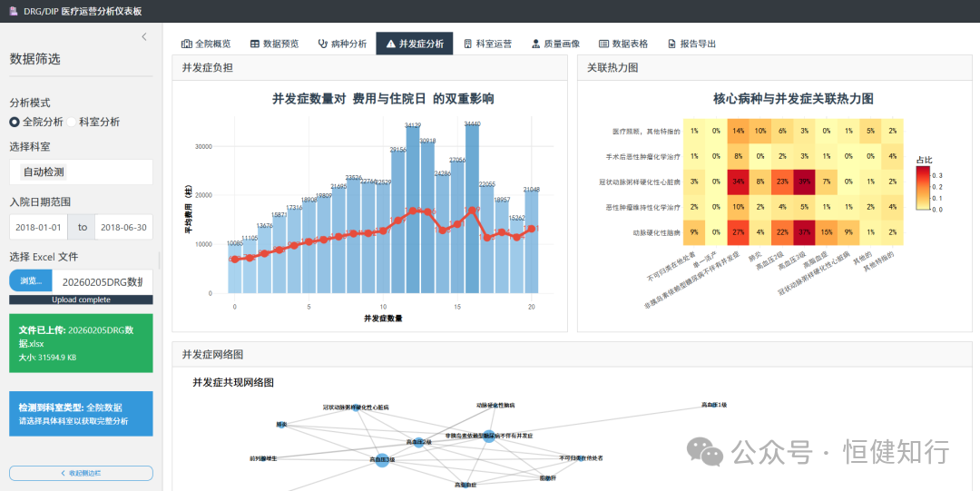Click the warning triangle icon on 并发症分析 tab
Image resolution: width=980 pixels, height=491 pixels.
[390, 44]
